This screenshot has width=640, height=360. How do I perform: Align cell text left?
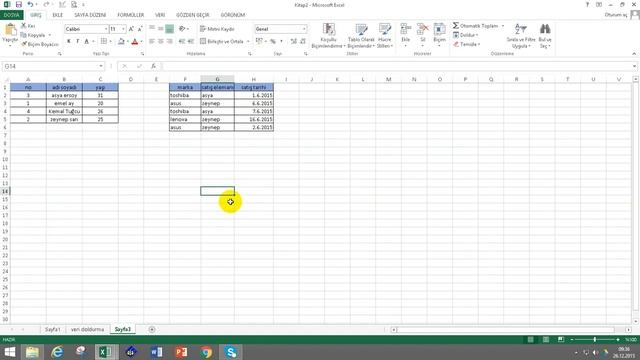152,41
